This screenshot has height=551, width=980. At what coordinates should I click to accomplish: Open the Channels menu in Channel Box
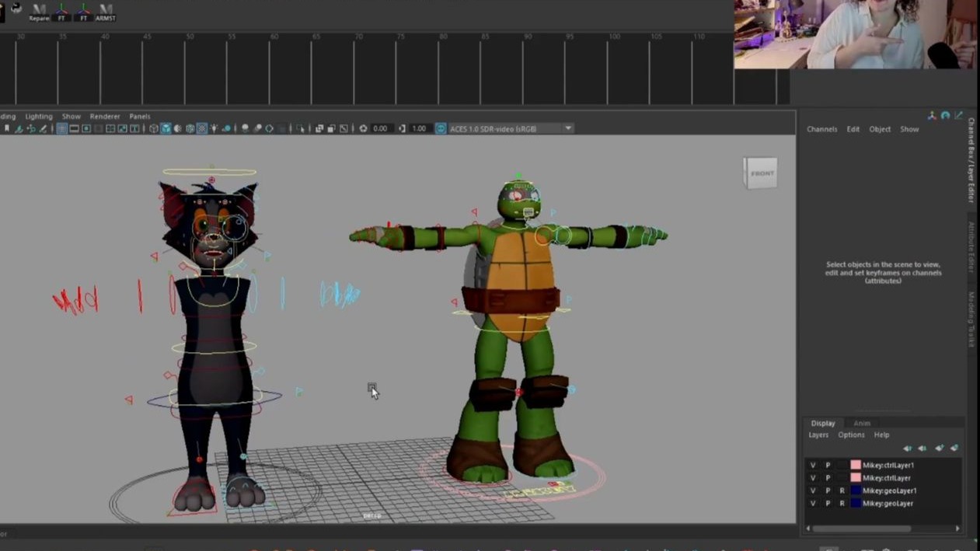point(821,129)
